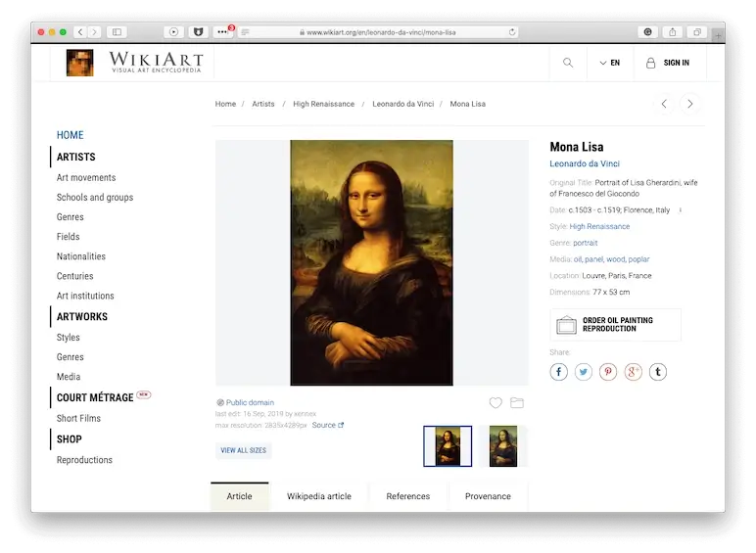The width and height of the screenshot is (756, 553).
Task: Go to next artwork arrow
Action: pos(690,104)
